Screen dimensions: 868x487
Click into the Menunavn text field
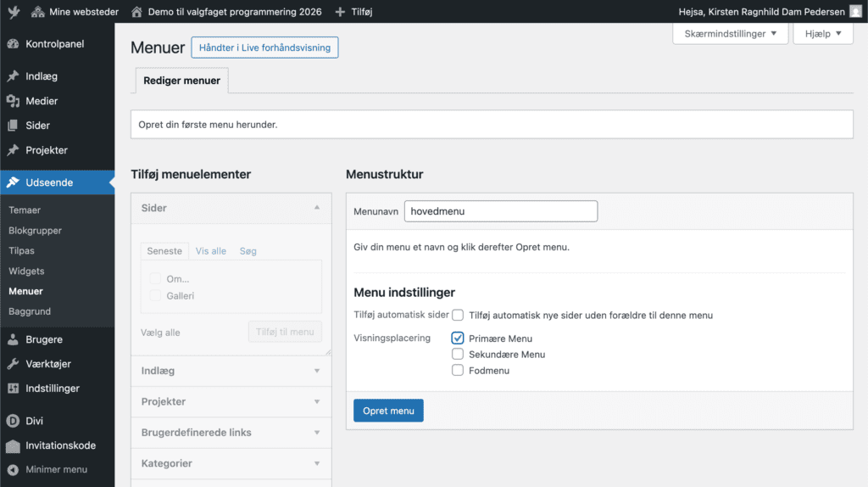[500, 211]
